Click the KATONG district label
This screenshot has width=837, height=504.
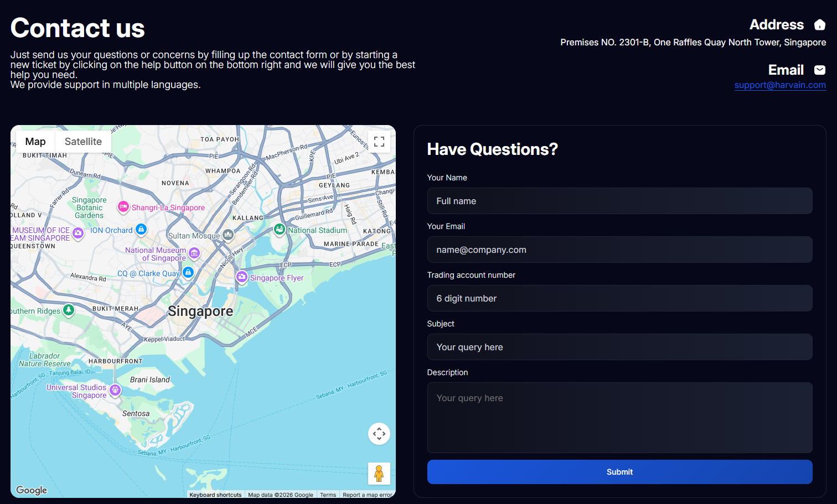tap(377, 231)
